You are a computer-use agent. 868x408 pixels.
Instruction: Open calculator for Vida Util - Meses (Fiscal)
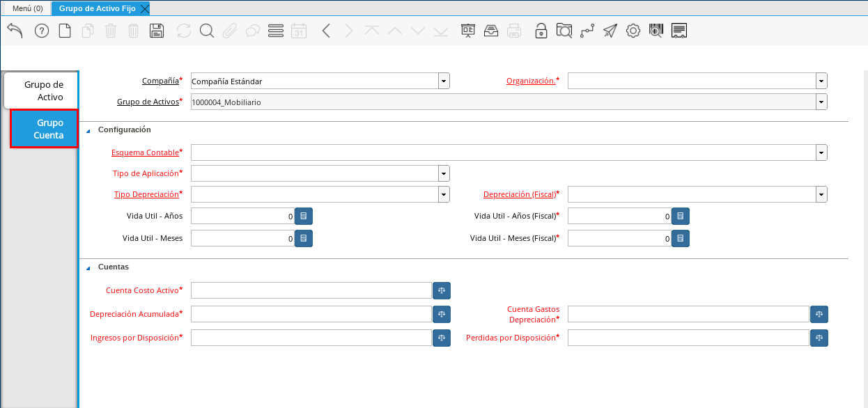click(681, 239)
